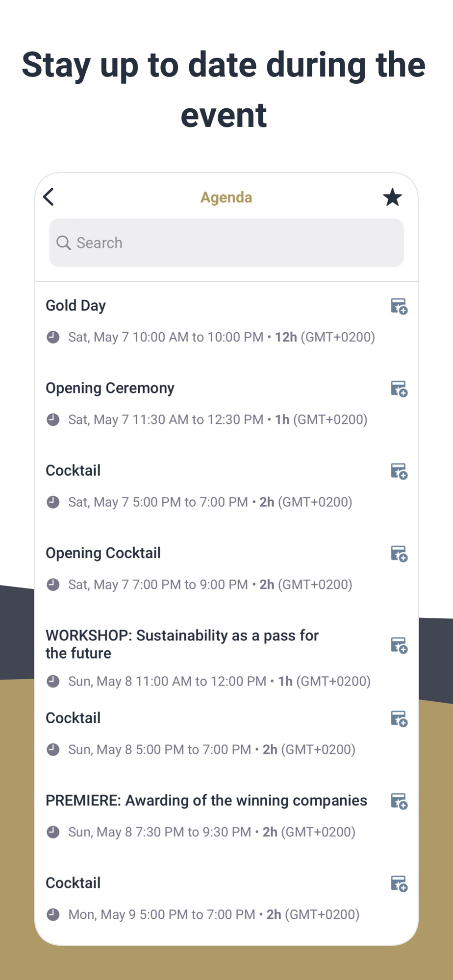Add Opening Ceremony to calendar
The width and height of the screenshot is (453, 980).
click(x=399, y=389)
